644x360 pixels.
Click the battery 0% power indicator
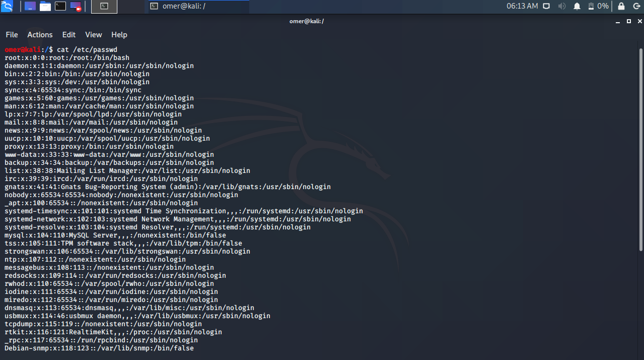[x=598, y=7]
